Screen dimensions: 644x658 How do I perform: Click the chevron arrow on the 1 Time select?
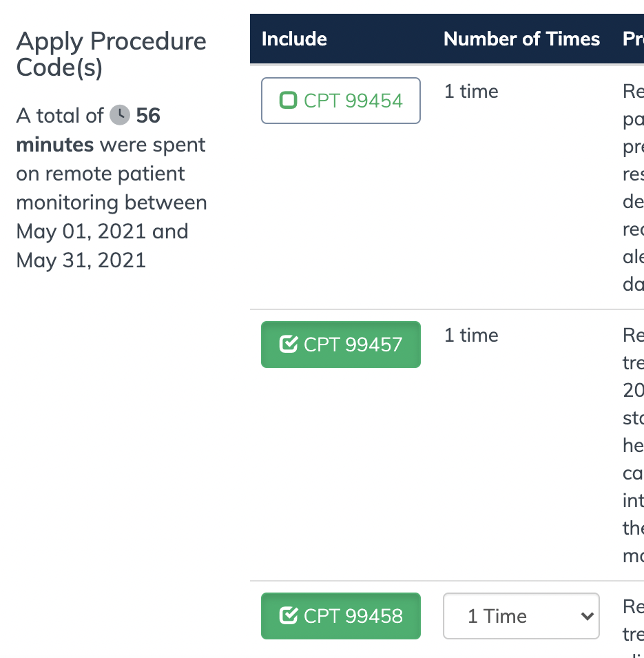588,616
